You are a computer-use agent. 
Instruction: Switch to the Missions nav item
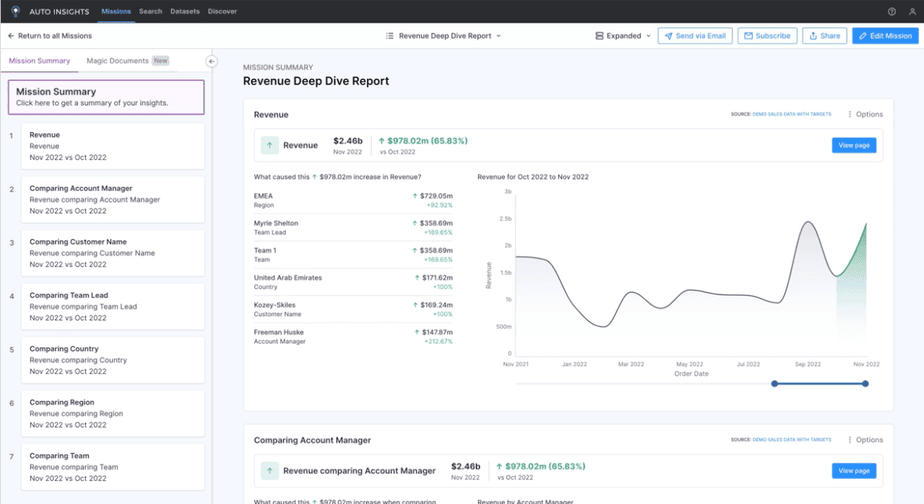pos(116,11)
